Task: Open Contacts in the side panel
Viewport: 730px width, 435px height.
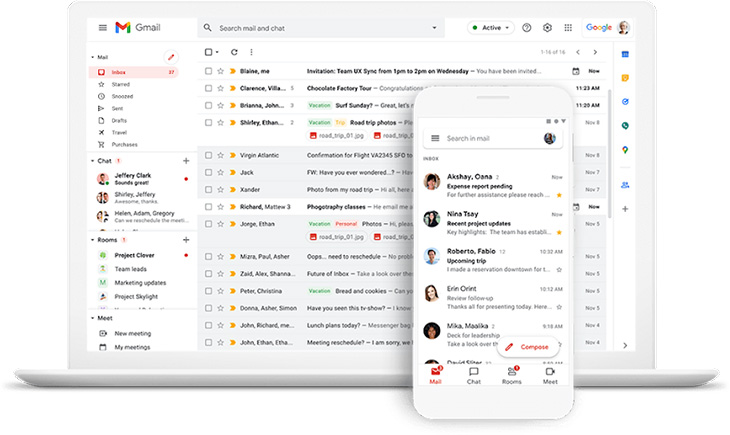Action: click(625, 185)
